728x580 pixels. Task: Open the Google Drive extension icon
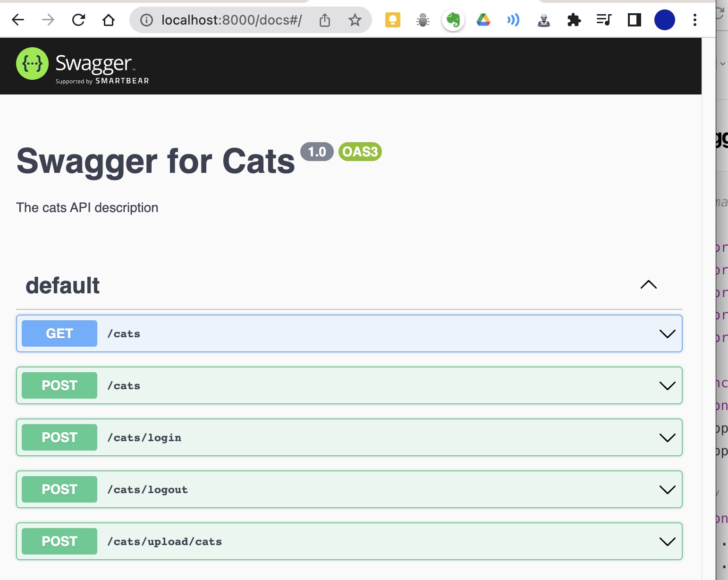[x=483, y=20]
